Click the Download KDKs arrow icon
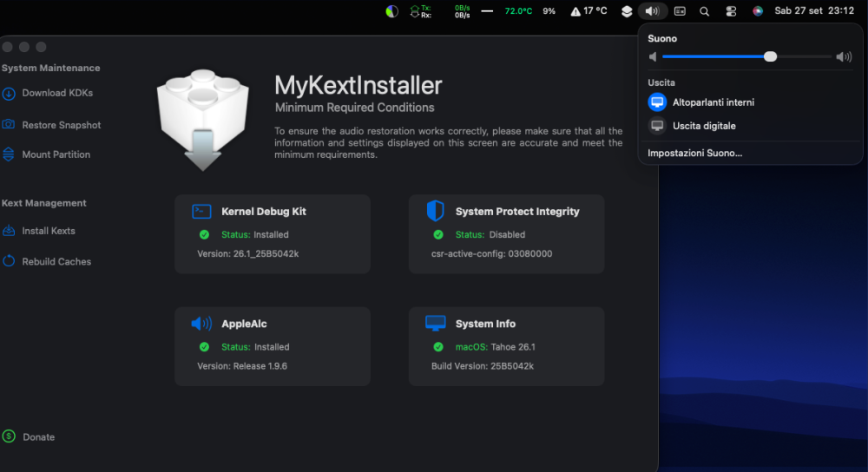 coord(9,94)
